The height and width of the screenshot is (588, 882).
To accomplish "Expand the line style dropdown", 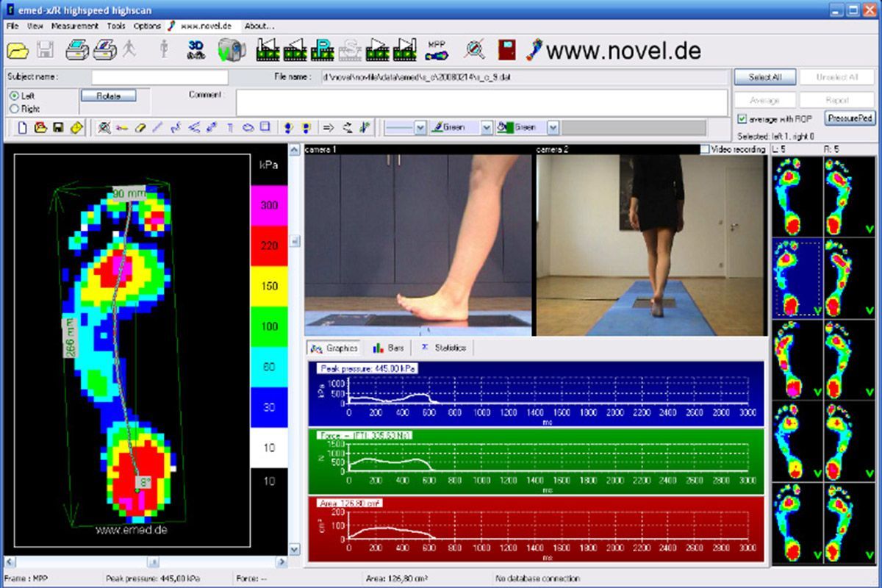I will 420,128.
